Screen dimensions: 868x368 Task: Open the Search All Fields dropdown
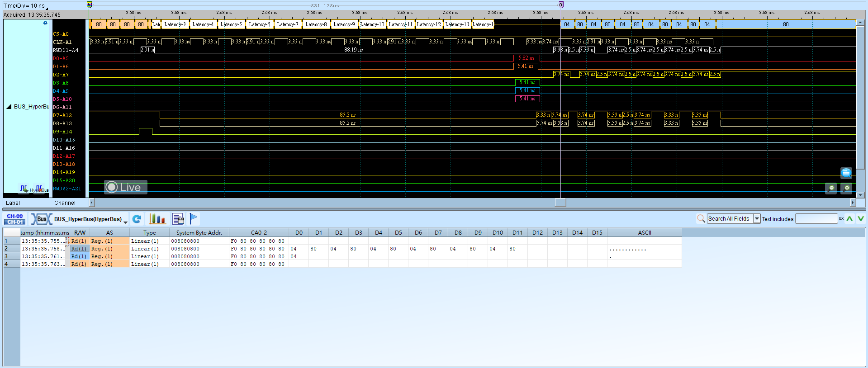[757, 219]
